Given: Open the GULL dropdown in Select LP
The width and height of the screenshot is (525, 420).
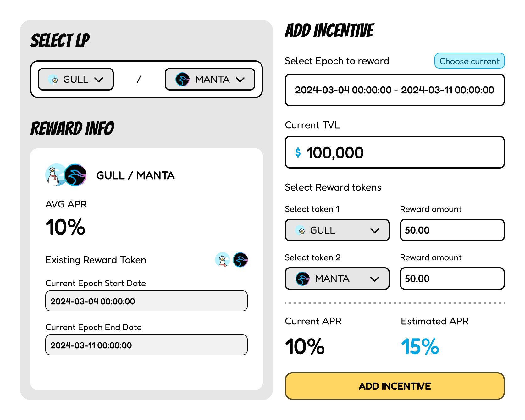Looking at the screenshot, I should coord(75,80).
